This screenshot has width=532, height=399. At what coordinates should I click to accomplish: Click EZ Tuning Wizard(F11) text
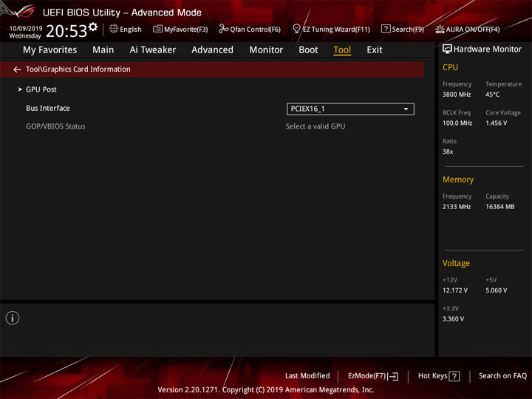[336, 30]
